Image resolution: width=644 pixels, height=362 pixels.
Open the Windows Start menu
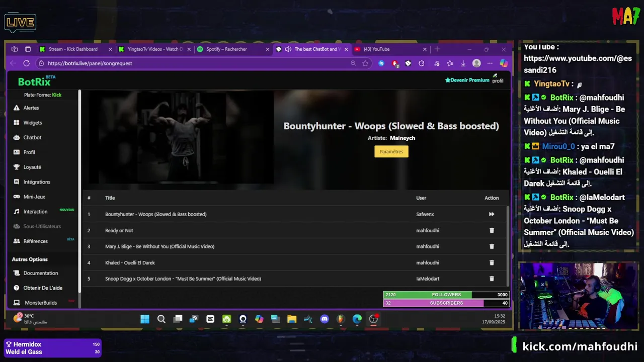[145, 319]
